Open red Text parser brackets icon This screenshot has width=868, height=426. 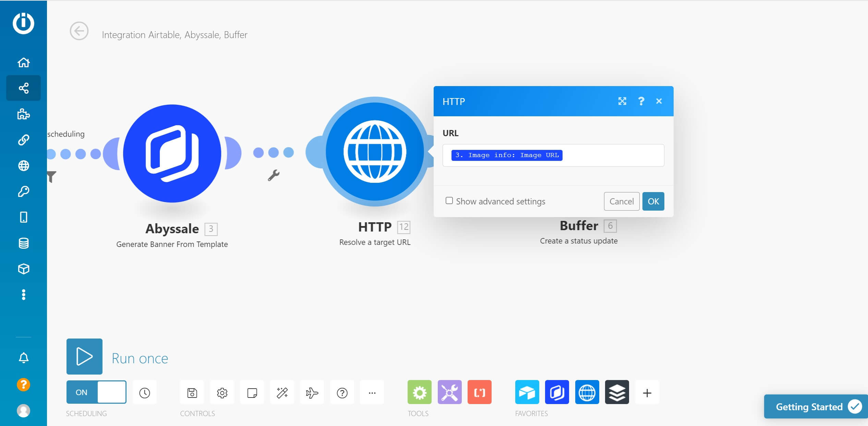(x=480, y=392)
